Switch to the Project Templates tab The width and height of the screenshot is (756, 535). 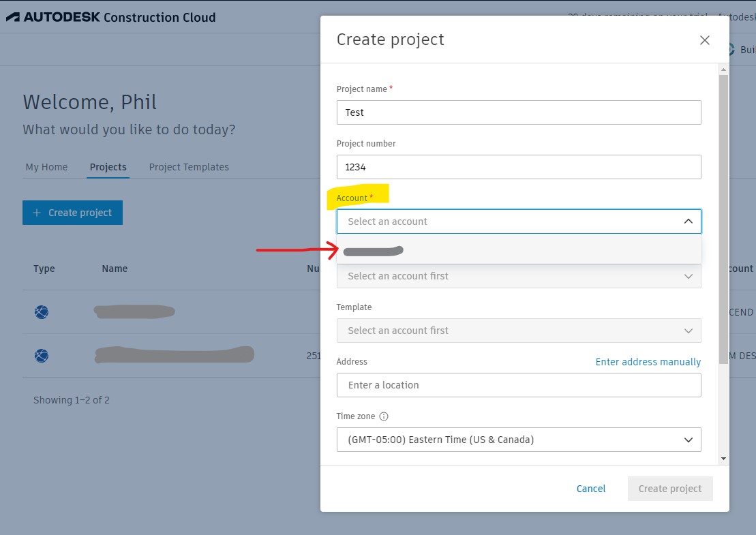tap(188, 166)
